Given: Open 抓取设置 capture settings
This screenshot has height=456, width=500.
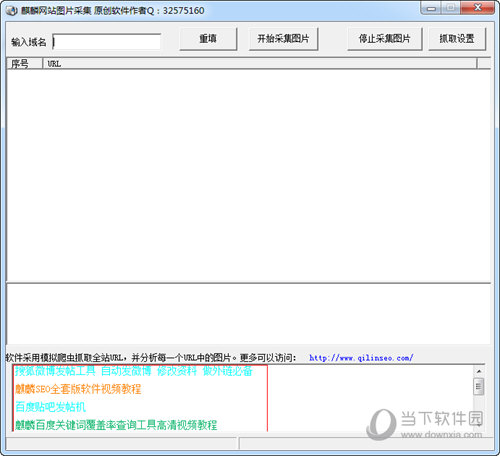Looking at the screenshot, I should (457, 39).
